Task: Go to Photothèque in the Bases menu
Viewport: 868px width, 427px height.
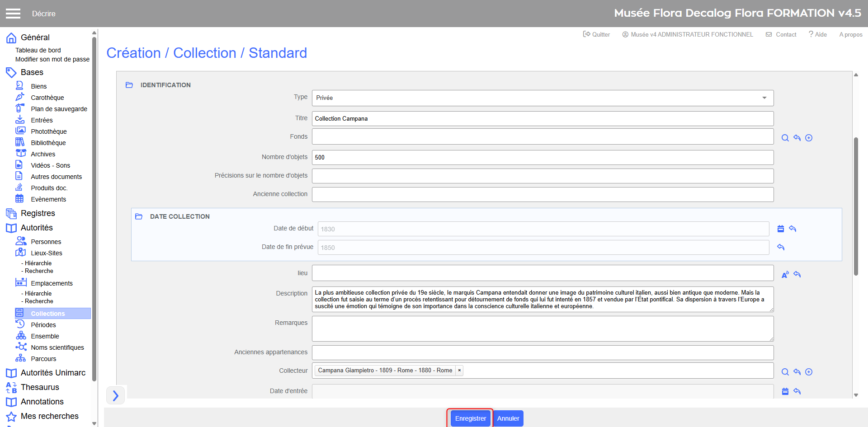Action: pyautogui.click(x=49, y=131)
